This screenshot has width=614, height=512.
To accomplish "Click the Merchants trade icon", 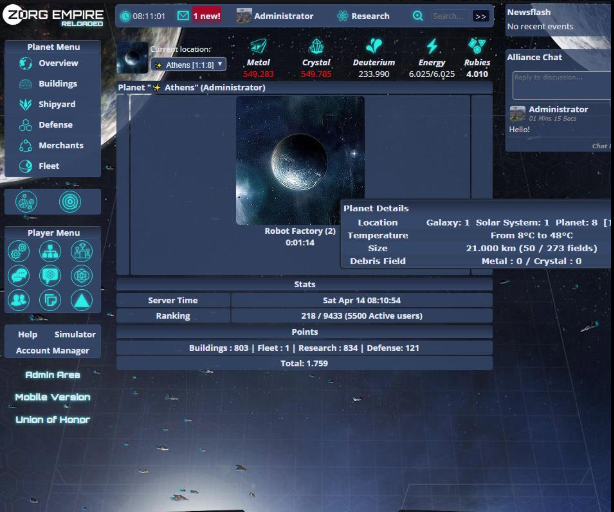I will pos(25,146).
